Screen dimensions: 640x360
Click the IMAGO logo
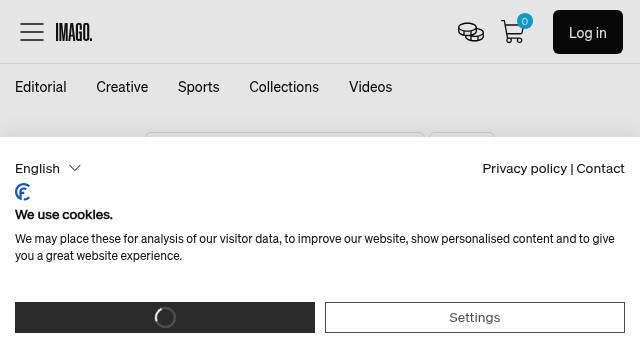74,32
